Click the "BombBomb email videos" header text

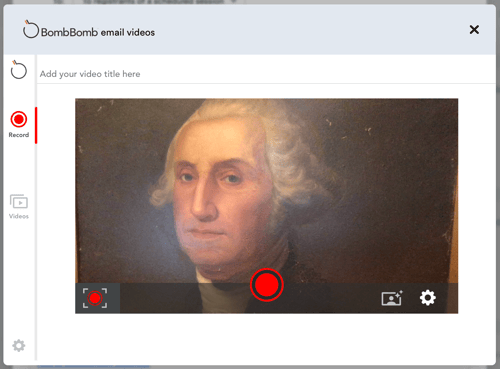98,32
